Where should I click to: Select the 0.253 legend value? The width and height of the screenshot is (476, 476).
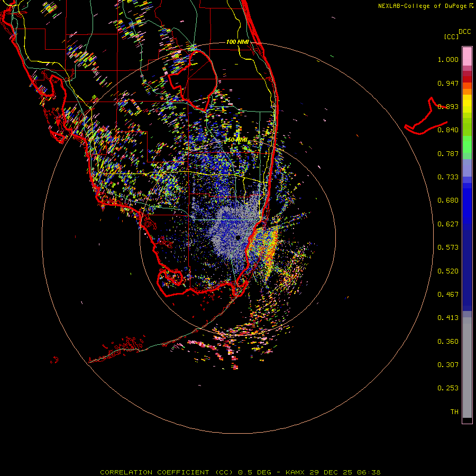click(x=448, y=388)
